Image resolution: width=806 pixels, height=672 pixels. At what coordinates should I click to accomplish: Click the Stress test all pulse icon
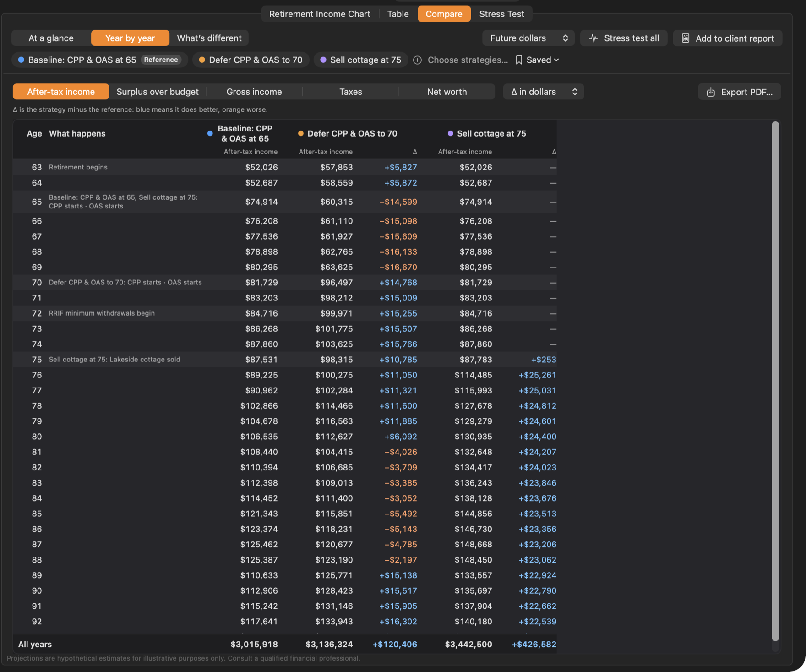594,38
